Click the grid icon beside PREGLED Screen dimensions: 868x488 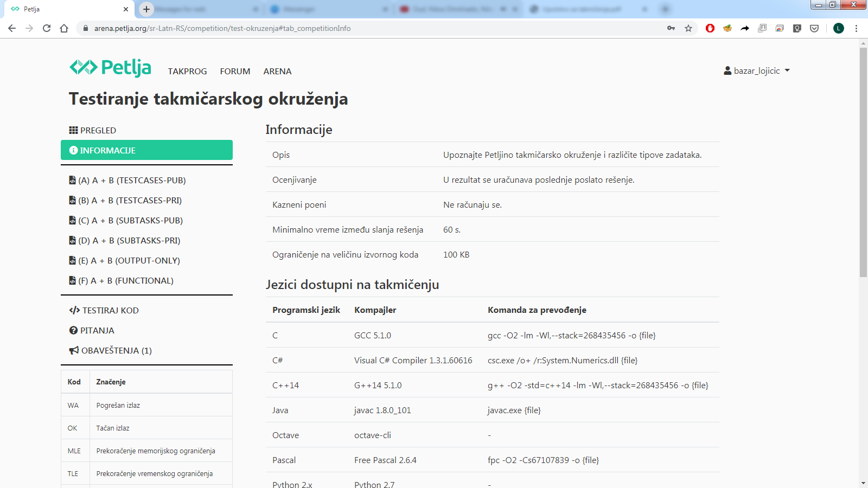point(73,130)
